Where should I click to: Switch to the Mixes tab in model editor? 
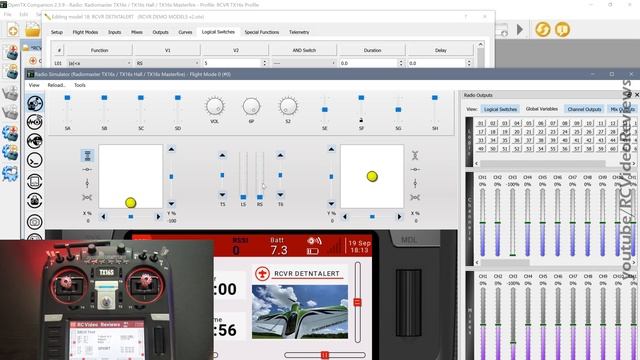pyautogui.click(x=137, y=32)
